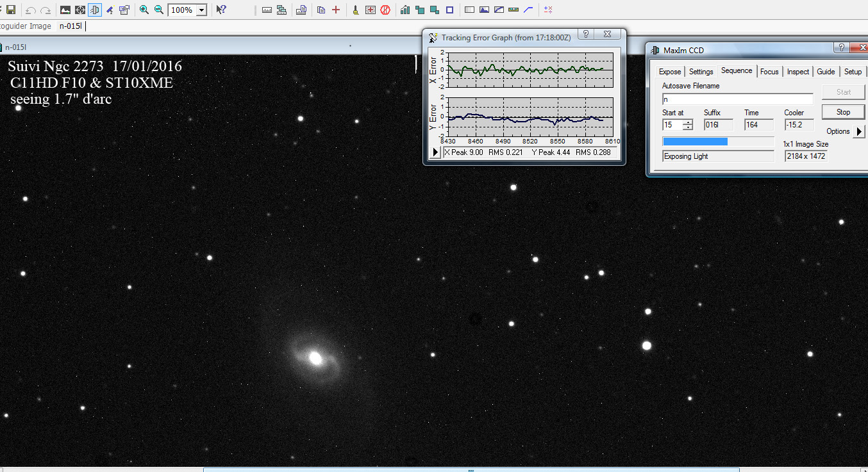868x472 pixels.
Task: Switch to the Focus tab
Action: coord(769,72)
